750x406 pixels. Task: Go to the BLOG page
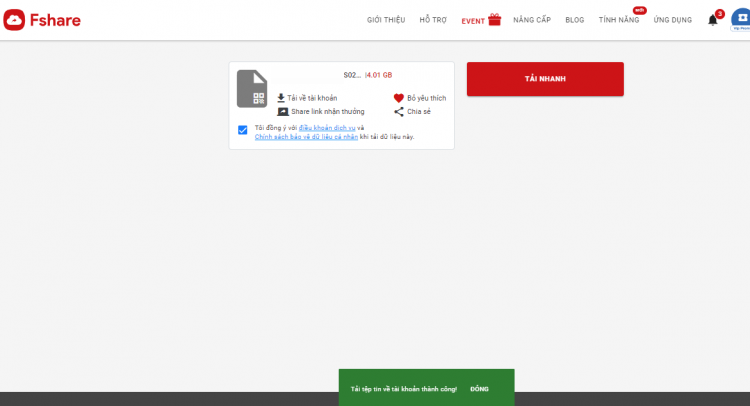(574, 20)
